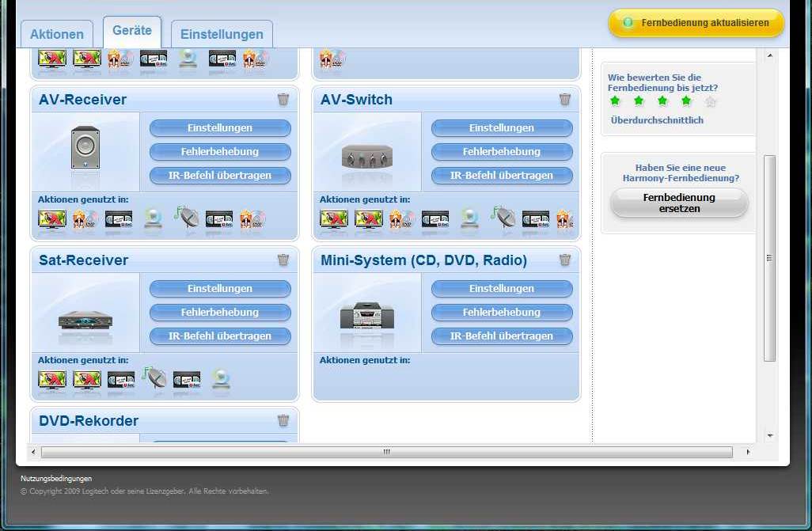Viewport: 812px width, 531px height.
Task: Click the Mini-System stereo device image
Action: click(366, 317)
